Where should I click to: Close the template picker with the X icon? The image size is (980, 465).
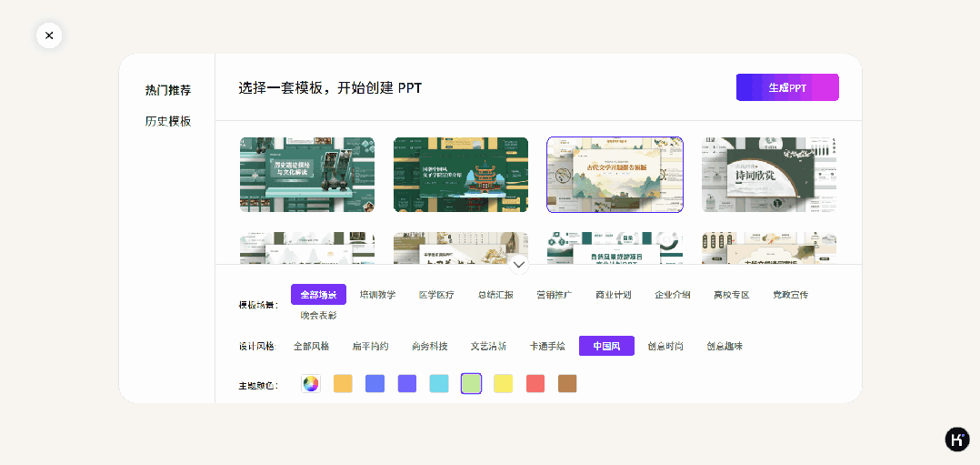49,35
